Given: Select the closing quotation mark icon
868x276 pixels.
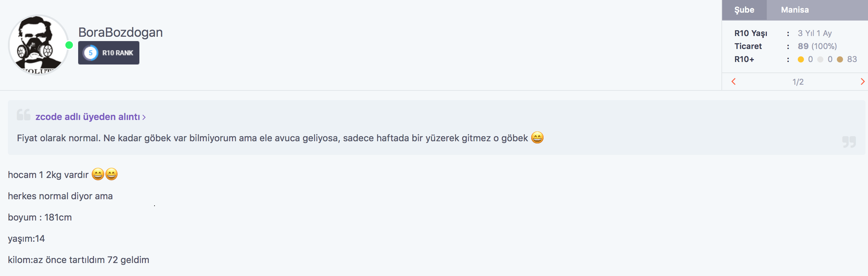Looking at the screenshot, I should [849, 142].
